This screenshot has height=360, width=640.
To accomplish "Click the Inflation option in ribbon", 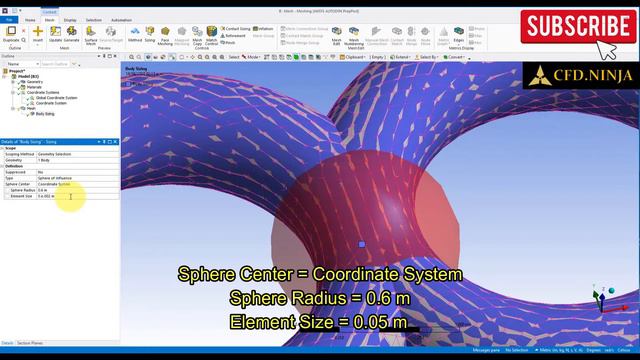I will [263, 29].
